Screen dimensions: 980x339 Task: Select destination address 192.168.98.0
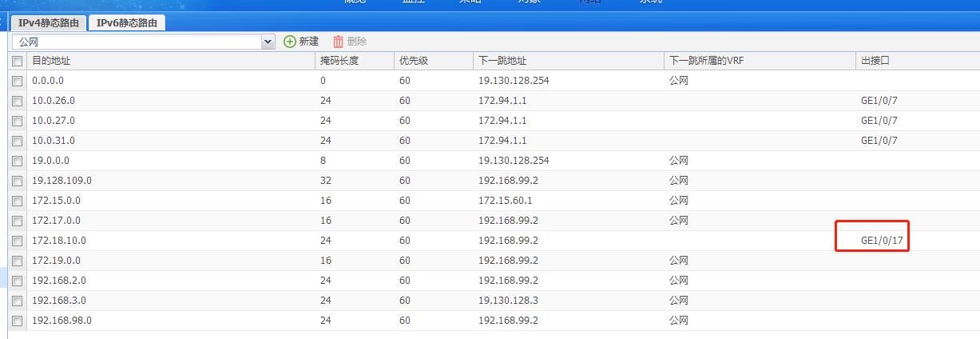61,321
